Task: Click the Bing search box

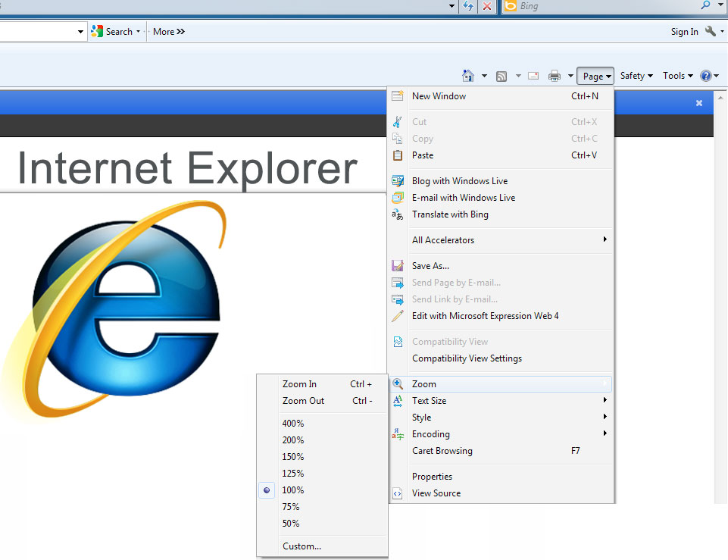Action: click(x=604, y=6)
